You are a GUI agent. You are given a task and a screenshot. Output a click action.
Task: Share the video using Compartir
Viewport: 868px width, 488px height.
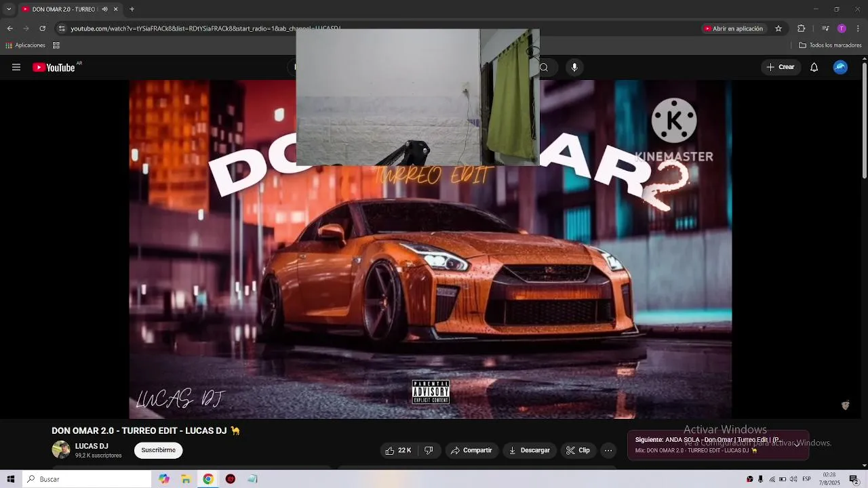coord(471,450)
